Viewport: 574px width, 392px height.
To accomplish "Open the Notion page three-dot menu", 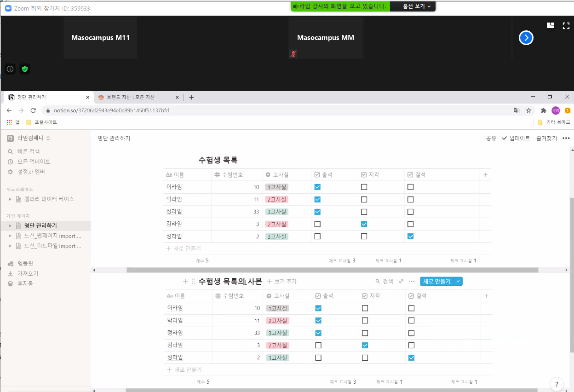I will click(x=566, y=138).
